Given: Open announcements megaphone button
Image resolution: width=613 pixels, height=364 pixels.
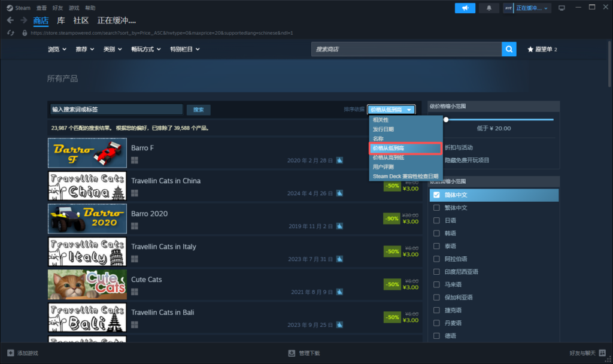Looking at the screenshot, I should 465,8.
